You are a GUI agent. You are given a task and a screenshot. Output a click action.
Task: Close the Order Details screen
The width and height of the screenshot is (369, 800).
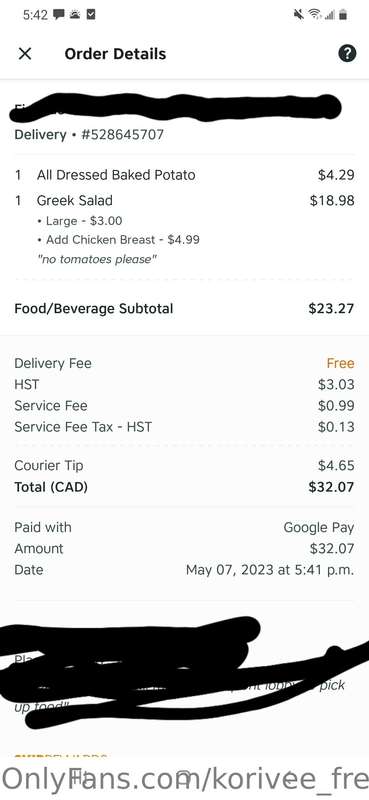24,54
